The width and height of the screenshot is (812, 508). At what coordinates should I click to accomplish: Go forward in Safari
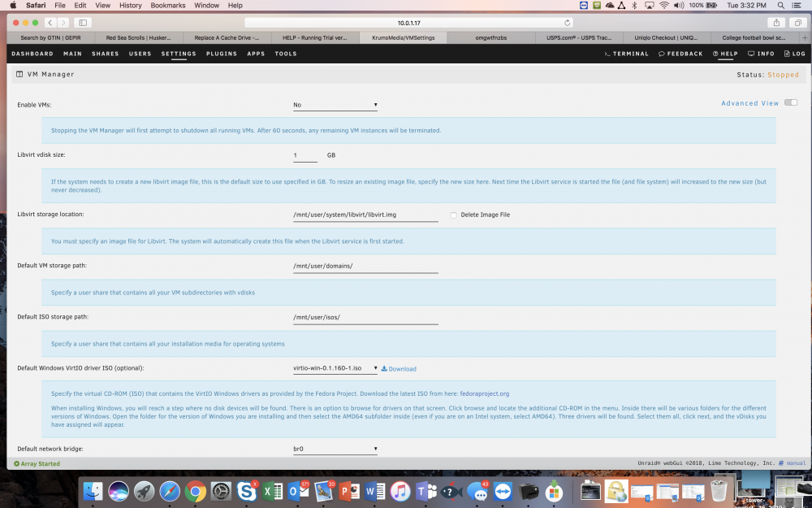pos(63,23)
